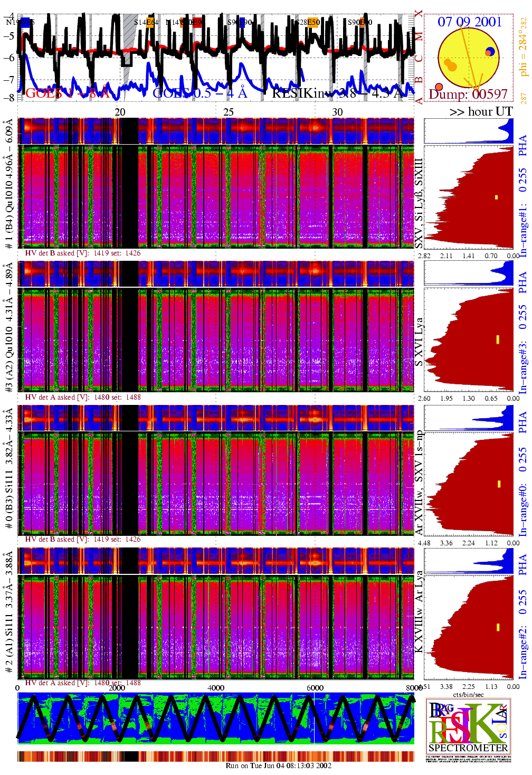The height and width of the screenshot is (775, 532).
Task: Click the orange dot at solar disk lower-left edge
Action: pyautogui.click(x=439, y=87)
